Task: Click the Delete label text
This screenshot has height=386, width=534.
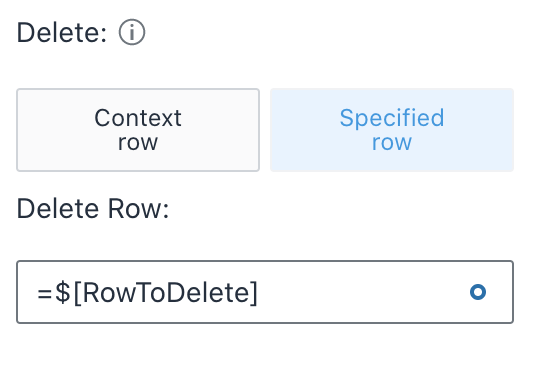Action: click(62, 33)
